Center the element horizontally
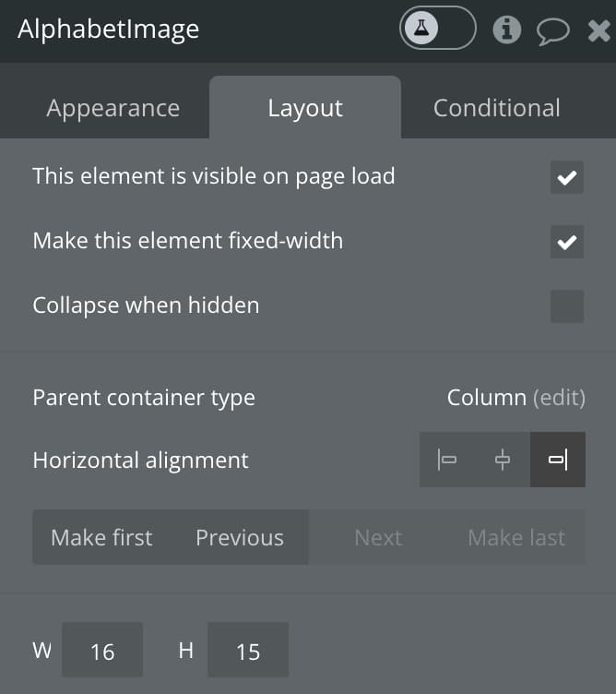616x694 pixels. point(503,460)
